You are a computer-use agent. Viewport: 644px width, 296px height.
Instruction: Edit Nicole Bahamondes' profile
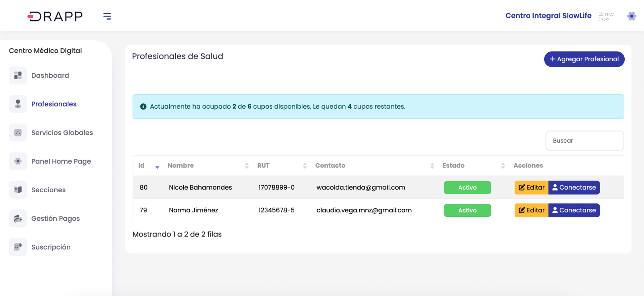tap(531, 188)
